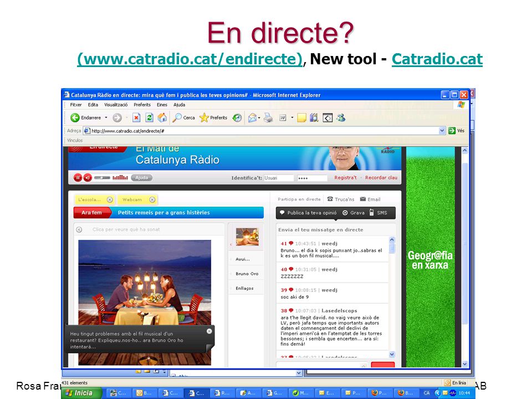Image resolution: width=532 pixels, height=399 pixels.
Task: Click the www.catradio.cat/endirecte slide link
Action: tap(190, 59)
